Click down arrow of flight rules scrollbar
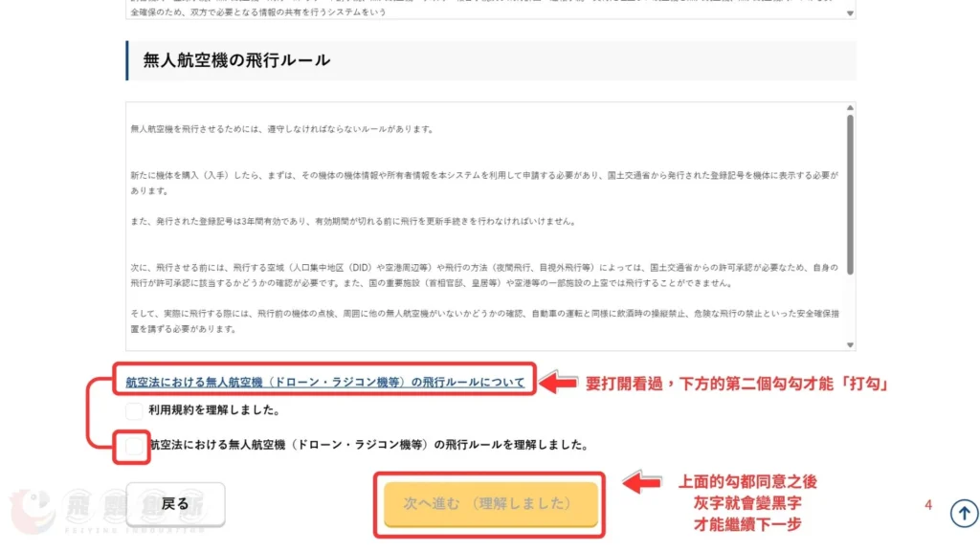The width and height of the screenshot is (980, 551). (x=850, y=344)
